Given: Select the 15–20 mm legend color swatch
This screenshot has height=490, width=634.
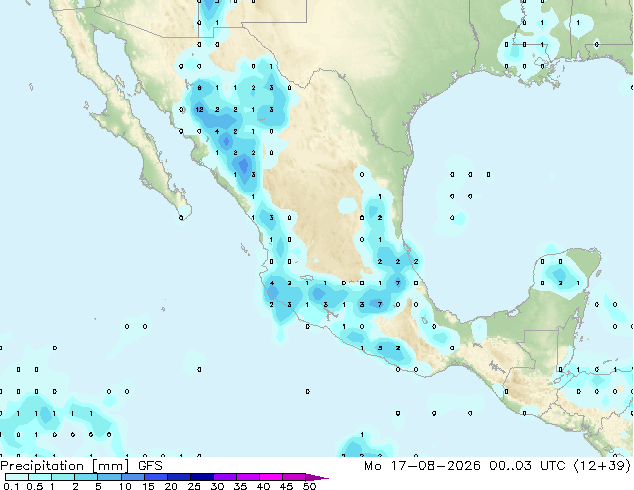Looking at the screenshot, I should 156,477.
